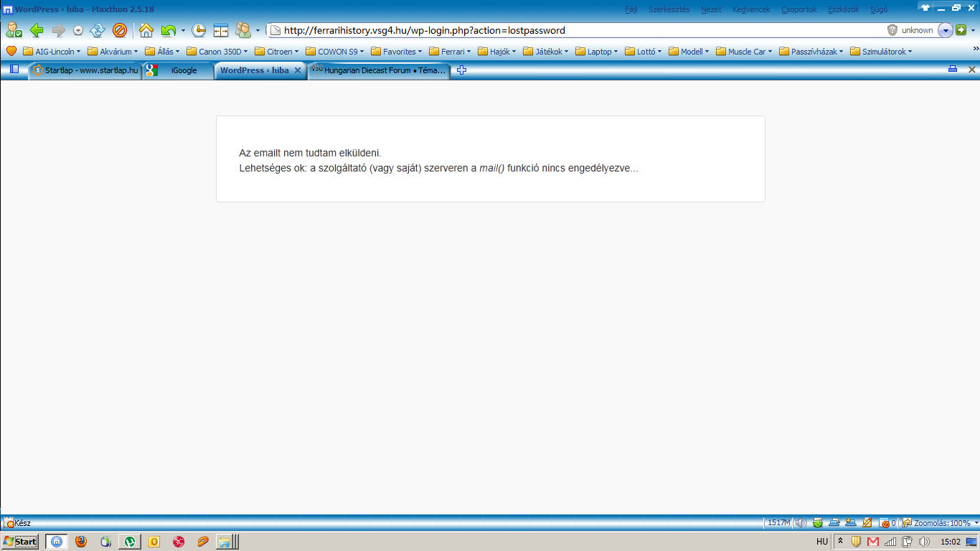
Task: Open the Eszközök menu
Action: coord(843,9)
